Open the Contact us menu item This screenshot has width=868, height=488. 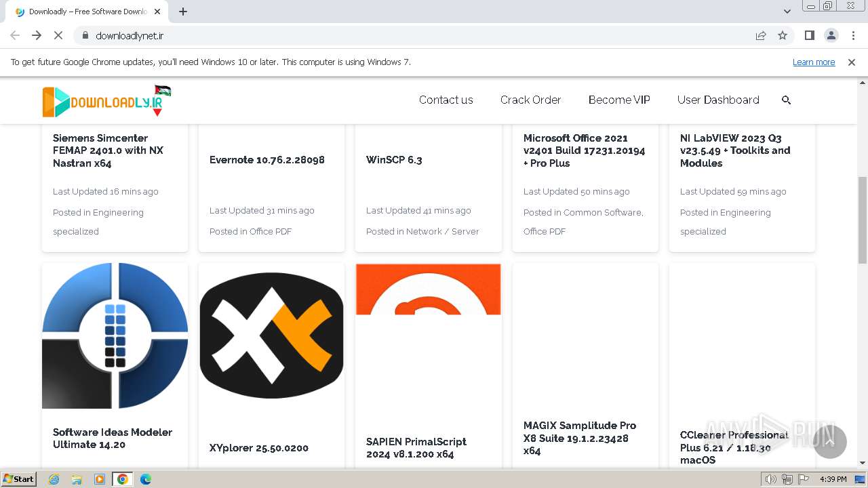click(x=446, y=100)
